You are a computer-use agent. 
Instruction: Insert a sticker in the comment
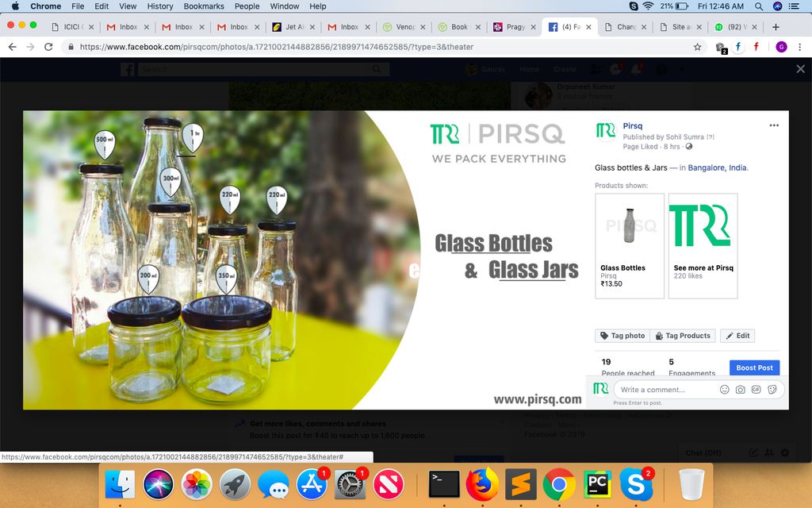coord(772,389)
